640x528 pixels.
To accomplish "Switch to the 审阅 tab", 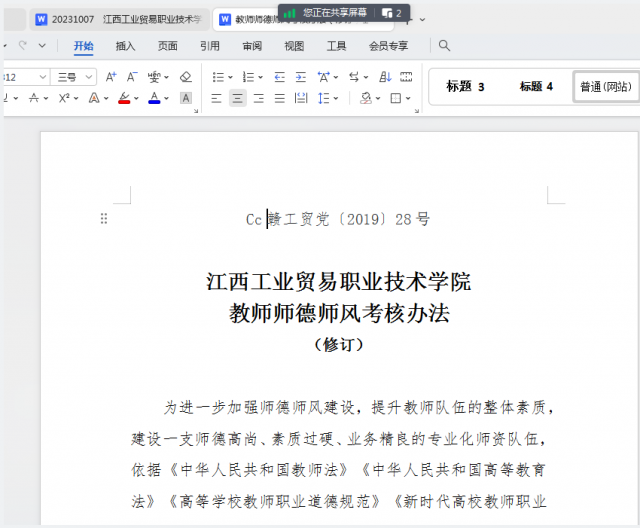I will pyautogui.click(x=251, y=46).
